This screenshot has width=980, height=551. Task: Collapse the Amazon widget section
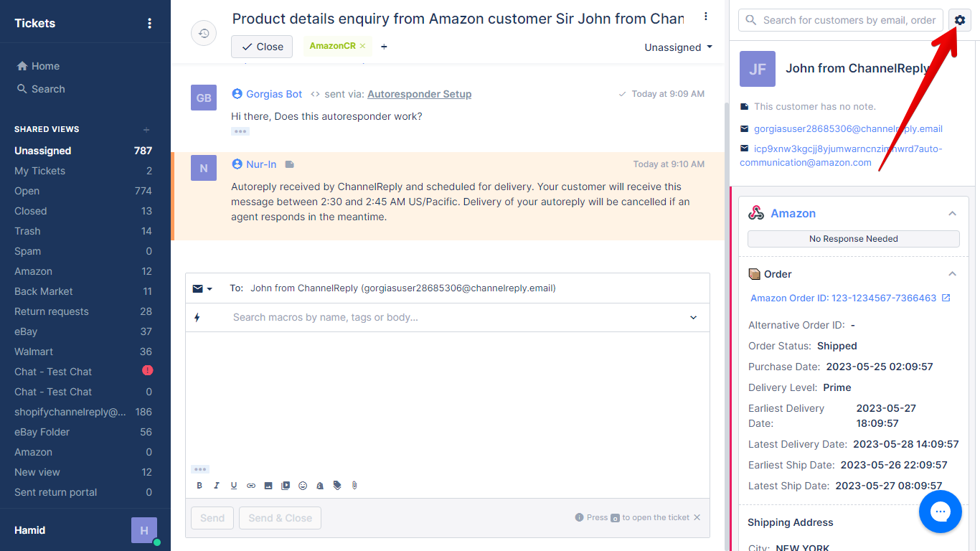952,214
